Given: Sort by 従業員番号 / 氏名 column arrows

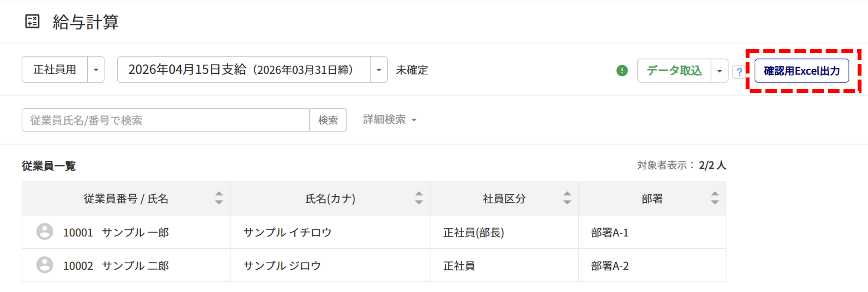Looking at the screenshot, I should tap(219, 198).
